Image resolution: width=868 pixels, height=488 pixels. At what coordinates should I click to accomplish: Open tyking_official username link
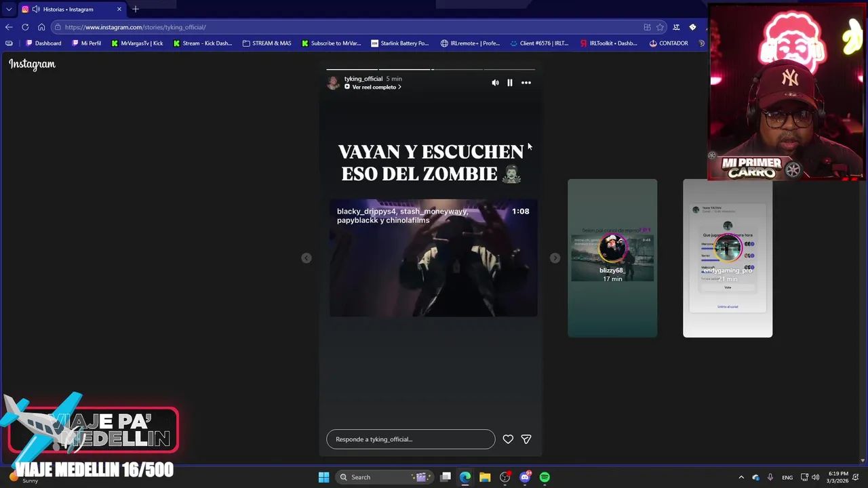click(363, 79)
